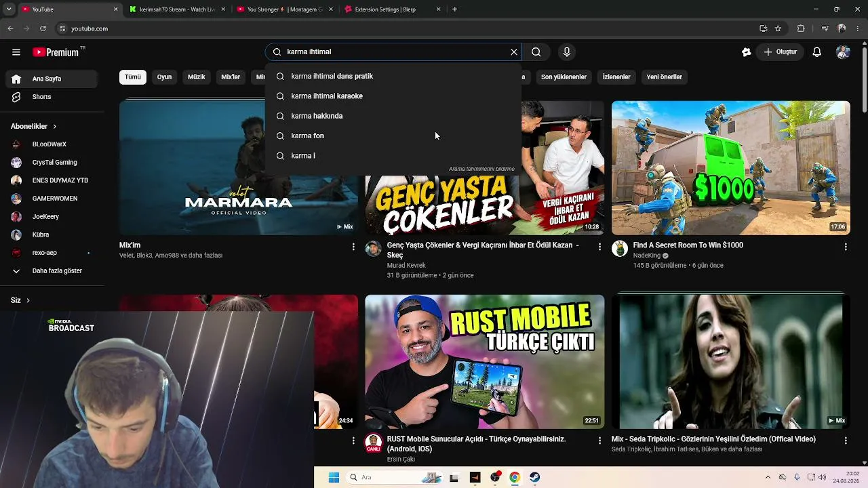Select the Mix'ler filter chip
The width and height of the screenshot is (868, 488).
point(231,77)
